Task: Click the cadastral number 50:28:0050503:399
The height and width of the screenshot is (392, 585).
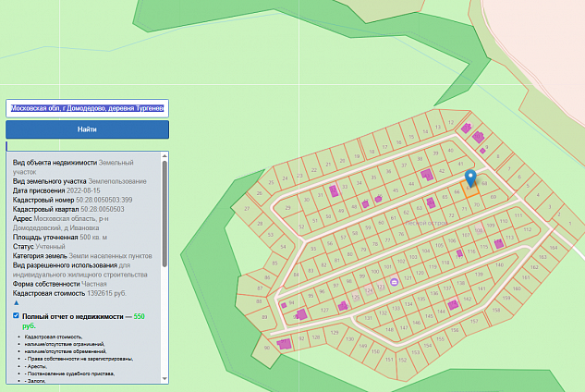Action: (x=104, y=200)
